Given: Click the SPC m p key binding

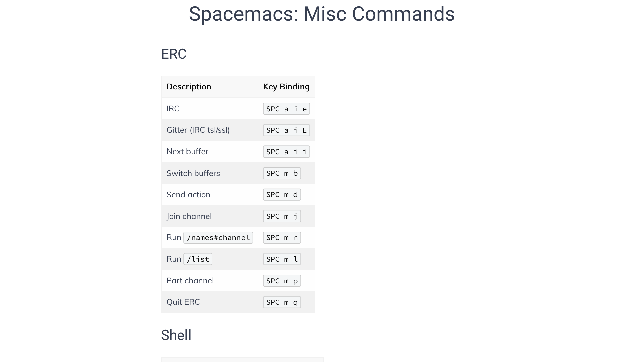Looking at the screenshot, I should (282, 281).
